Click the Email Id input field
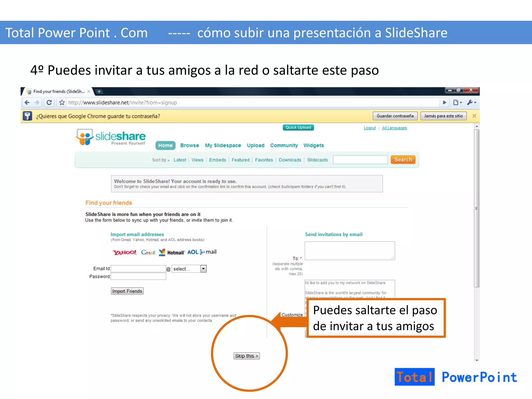Viewport: 532px width, 399px height. click(138, 269)
